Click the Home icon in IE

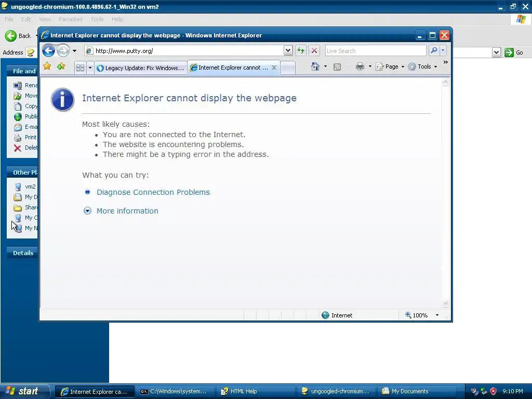[x=315, y=66]
